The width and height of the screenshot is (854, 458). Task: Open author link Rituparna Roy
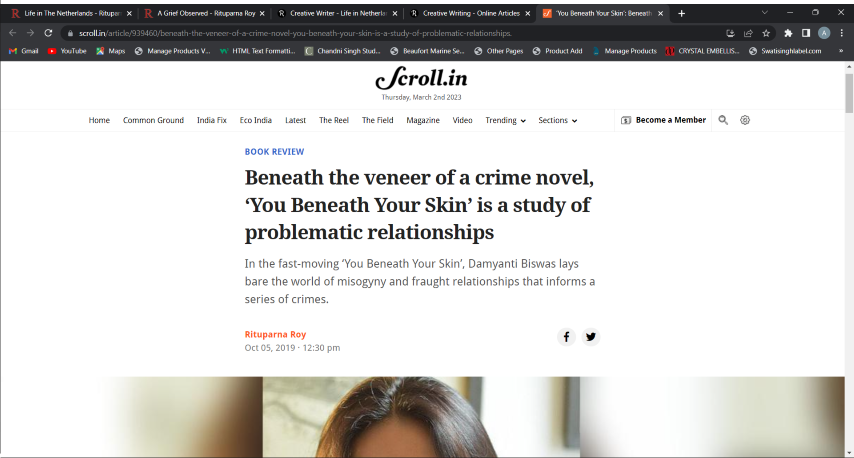[x=275, y=334]
